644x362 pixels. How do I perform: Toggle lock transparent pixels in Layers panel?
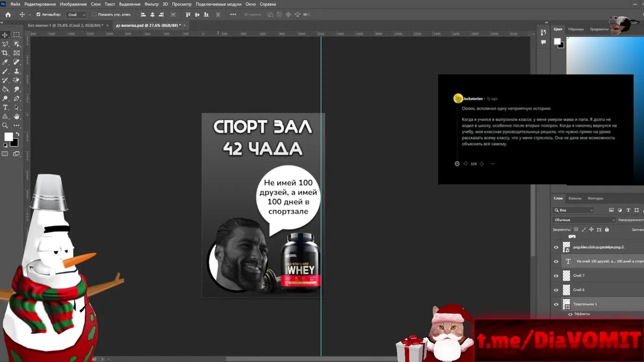pos(576,230)
